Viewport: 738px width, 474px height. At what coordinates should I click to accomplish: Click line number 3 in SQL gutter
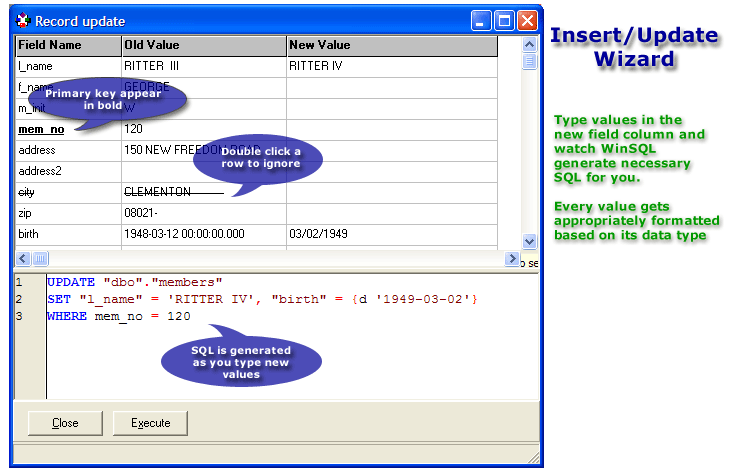(19, 316)
